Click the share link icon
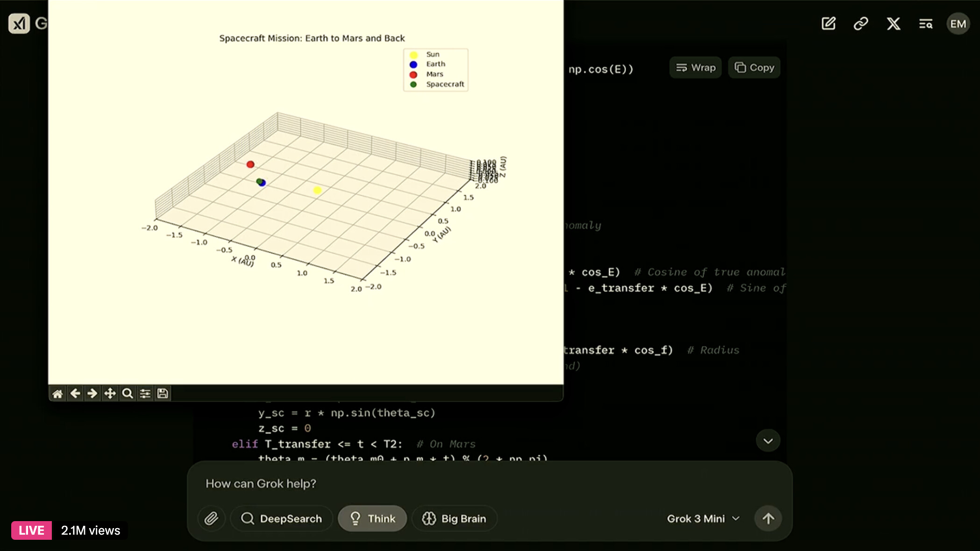This screenshot has width=980, height=551. 860,23
